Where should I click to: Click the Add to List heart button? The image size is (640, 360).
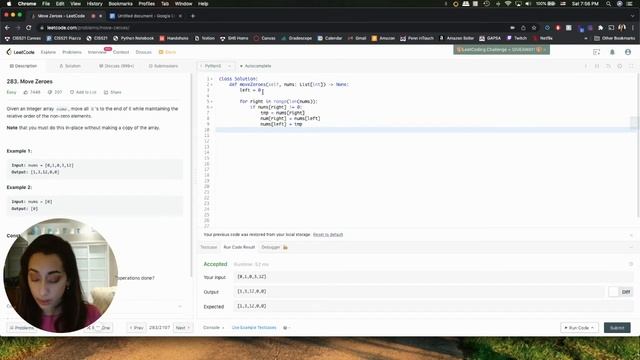pyautogui.click(x=83, y=92)
